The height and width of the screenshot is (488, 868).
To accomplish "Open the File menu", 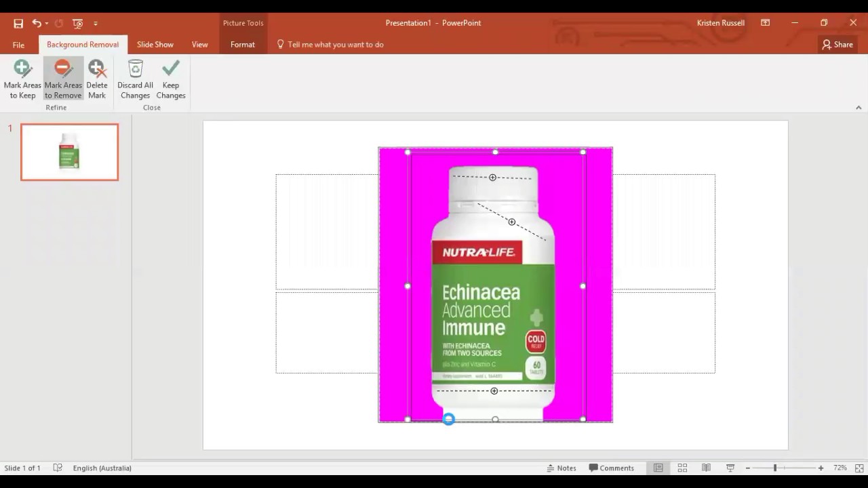I will point(18,45).
